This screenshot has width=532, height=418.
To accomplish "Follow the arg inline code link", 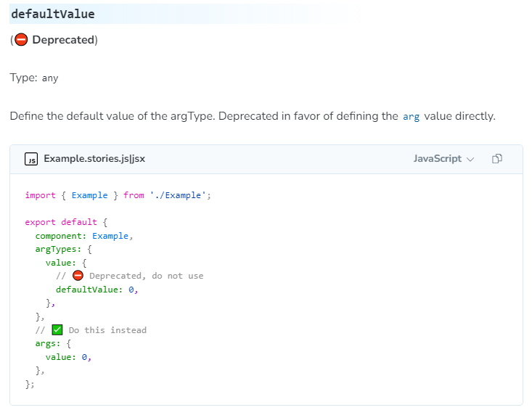I will point(411,117).
